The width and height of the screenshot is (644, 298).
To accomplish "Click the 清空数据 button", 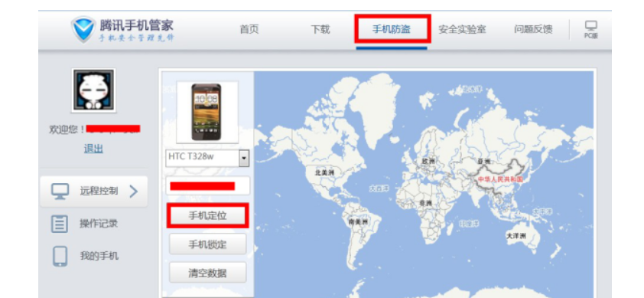I will pos(208,273).
